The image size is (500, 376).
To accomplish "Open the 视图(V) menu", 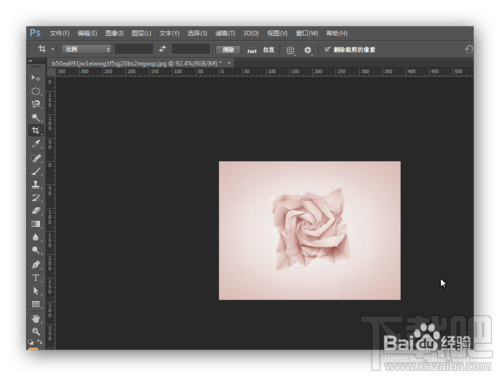I will pos(277,33).
